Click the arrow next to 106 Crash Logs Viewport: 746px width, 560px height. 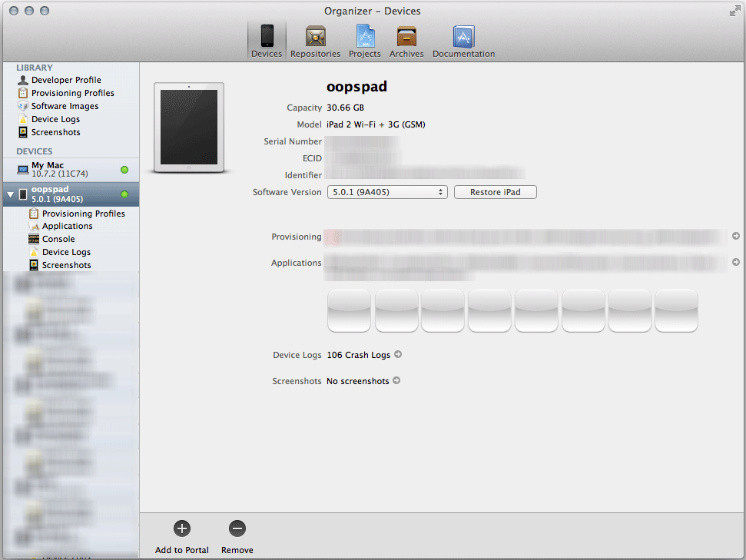point(398,354)
